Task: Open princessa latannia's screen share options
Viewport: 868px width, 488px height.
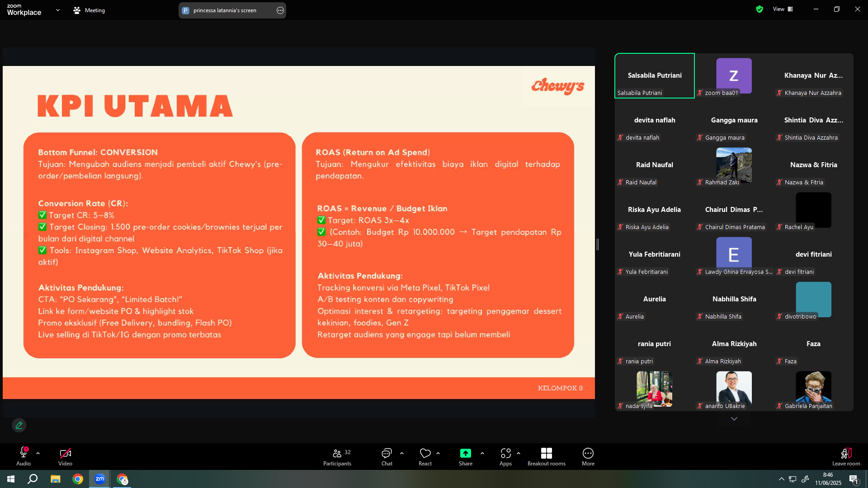Action: (x=280, y=10)
